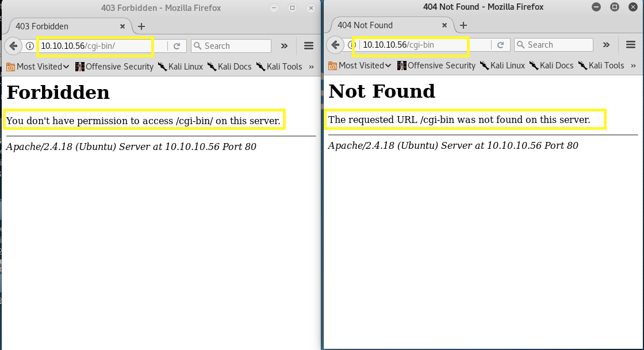Show more toolbar tools in the 403 window
The height and width of the screenshot is (350, 644).
tap(284, 46)
